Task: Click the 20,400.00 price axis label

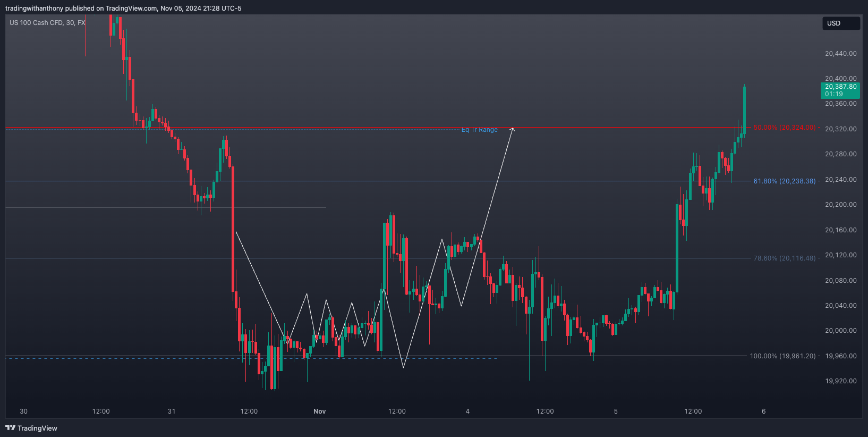Action: click(841, 79)
